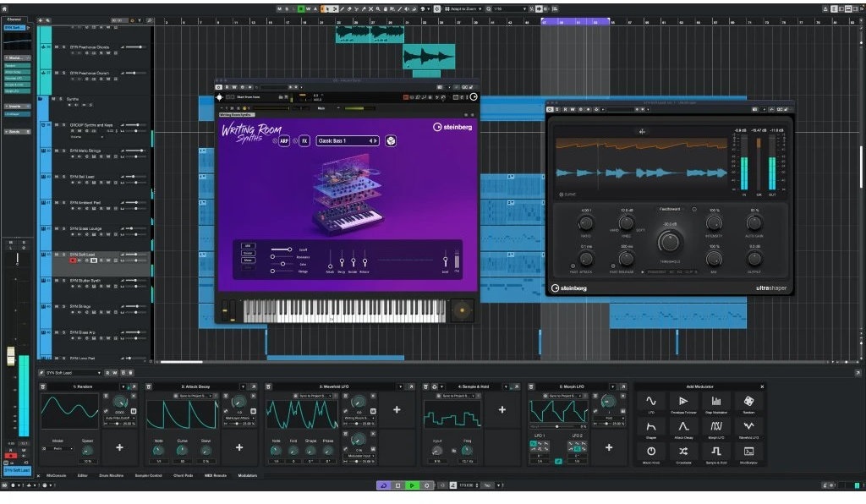Viewport: 866px width, 504px height.
Task: Add a Shaper modulator
Action: point(651,427)
